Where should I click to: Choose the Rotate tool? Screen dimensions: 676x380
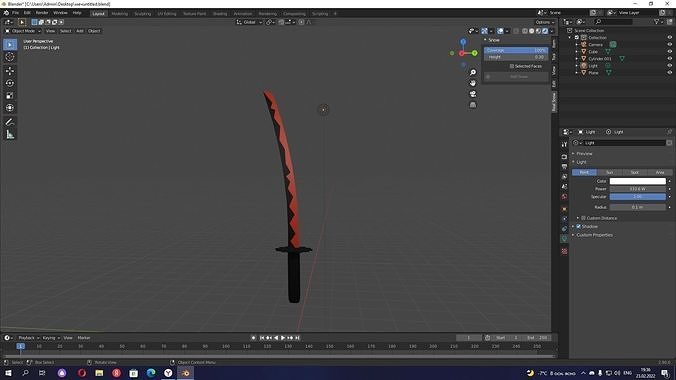click(x=10, y=83)
